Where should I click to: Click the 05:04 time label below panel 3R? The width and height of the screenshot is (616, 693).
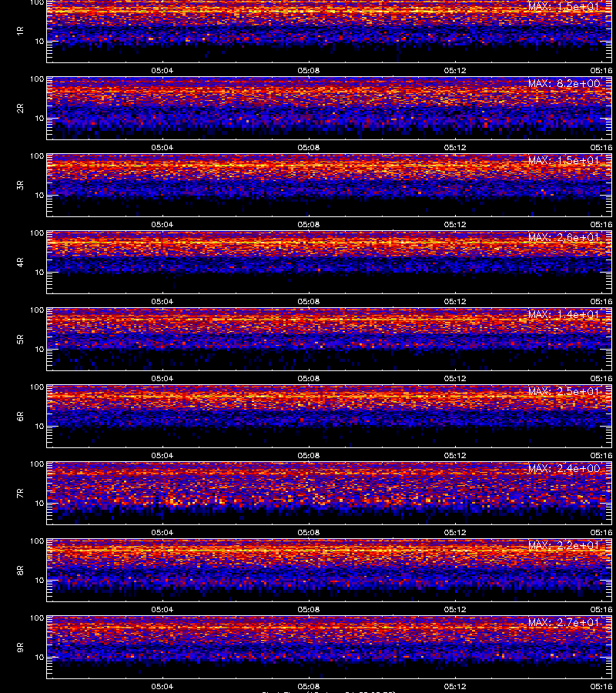pyautogui.click(x=162, y=224)
